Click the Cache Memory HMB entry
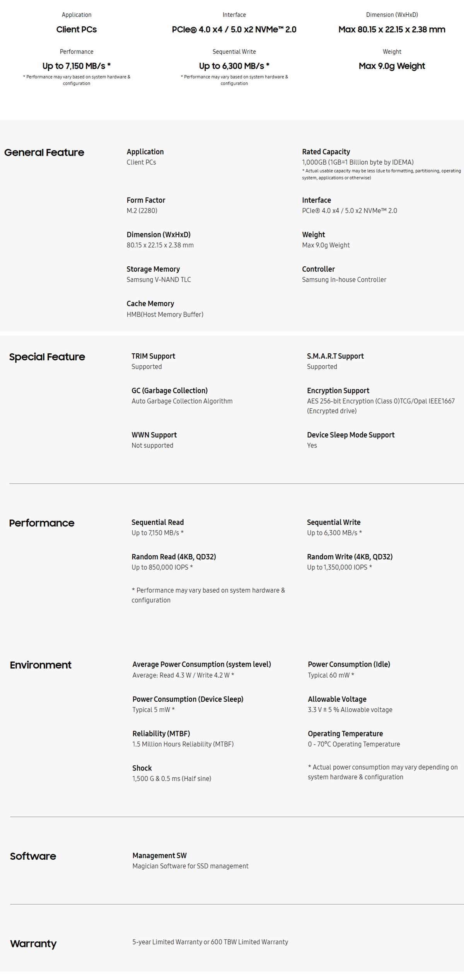 (x=165, y=314)
